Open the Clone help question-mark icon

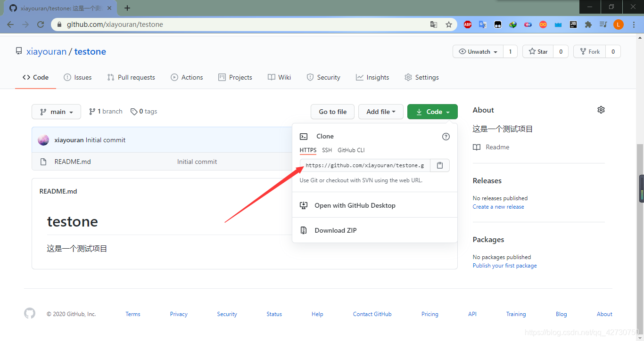click(x=446, y=137)
